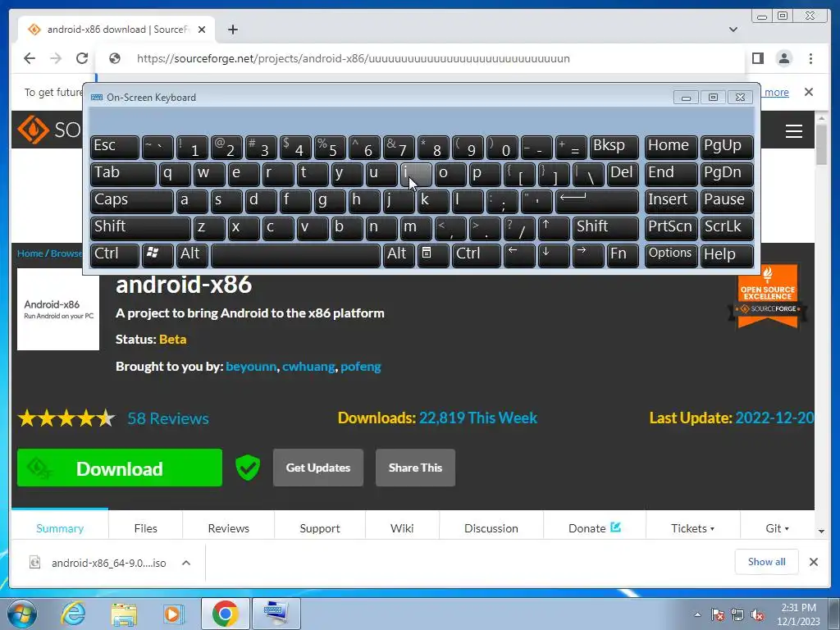Image resolution: width=840 pixels, height=630 pixels.
Task: Open Windows Explorer folder in taskbar
Action: (x=124, y=614)
